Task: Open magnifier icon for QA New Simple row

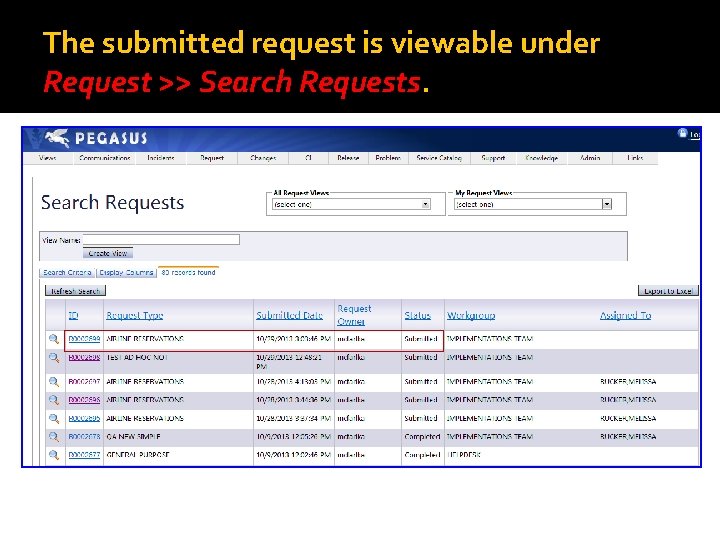Action: click(x=54, y=437)
